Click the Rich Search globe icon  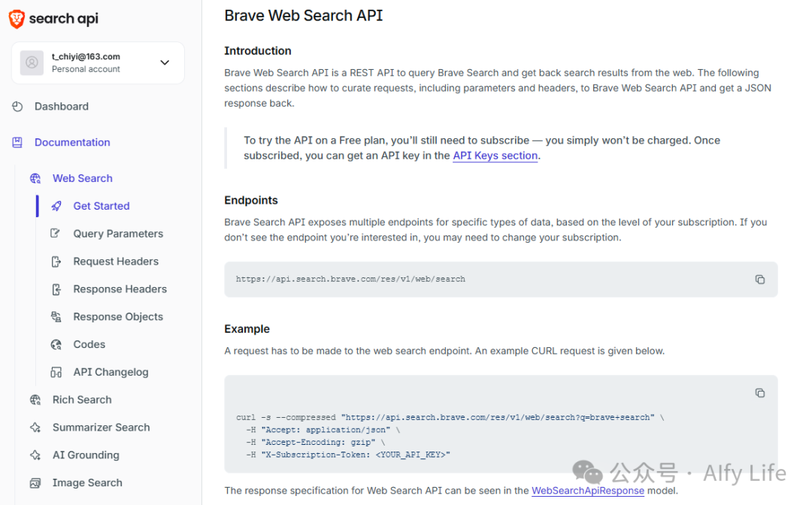[35, 400]
